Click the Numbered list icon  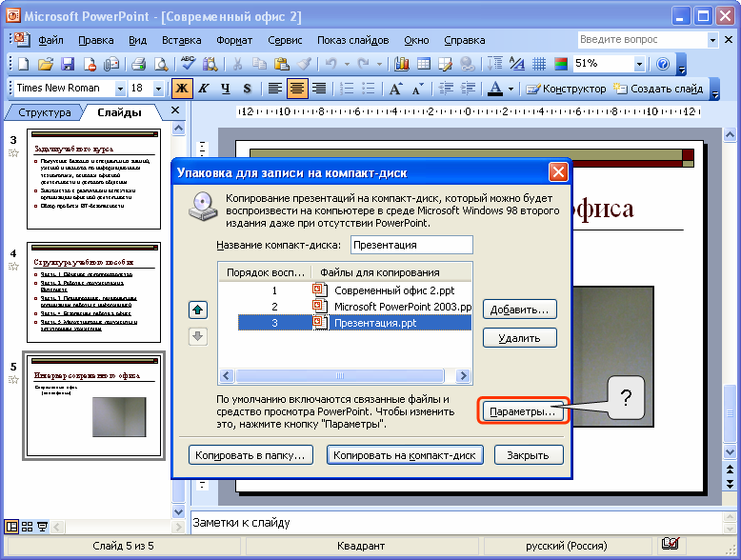[347, 89]
